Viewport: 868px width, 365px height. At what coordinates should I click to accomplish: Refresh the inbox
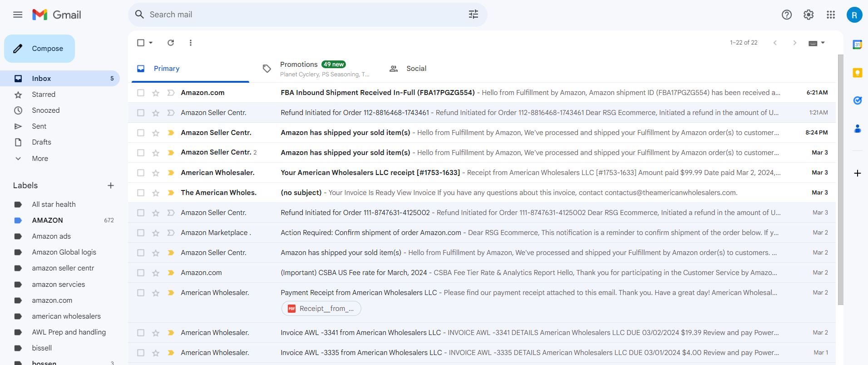pos(171,43)
